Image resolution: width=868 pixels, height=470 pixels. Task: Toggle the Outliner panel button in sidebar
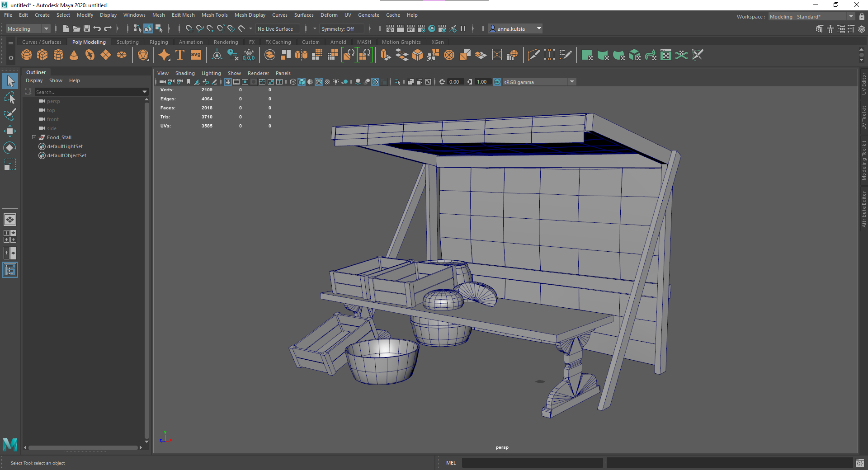tap(10, 270)
